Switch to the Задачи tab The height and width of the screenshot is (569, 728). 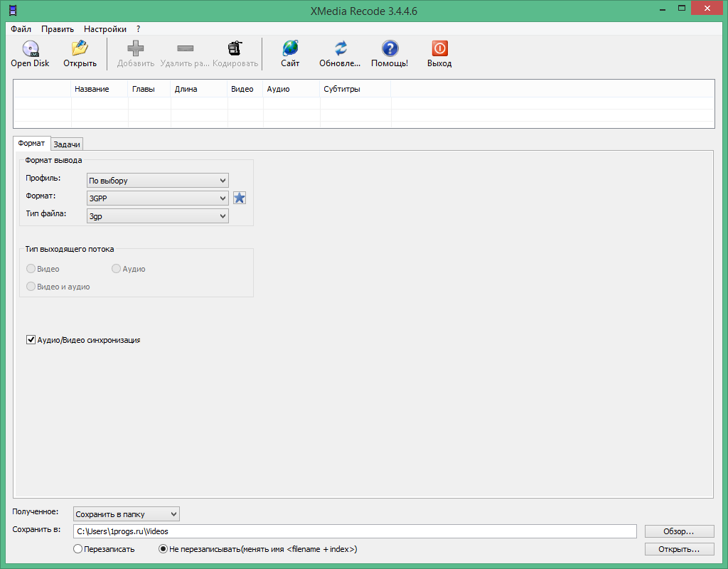tap(68, 144)
